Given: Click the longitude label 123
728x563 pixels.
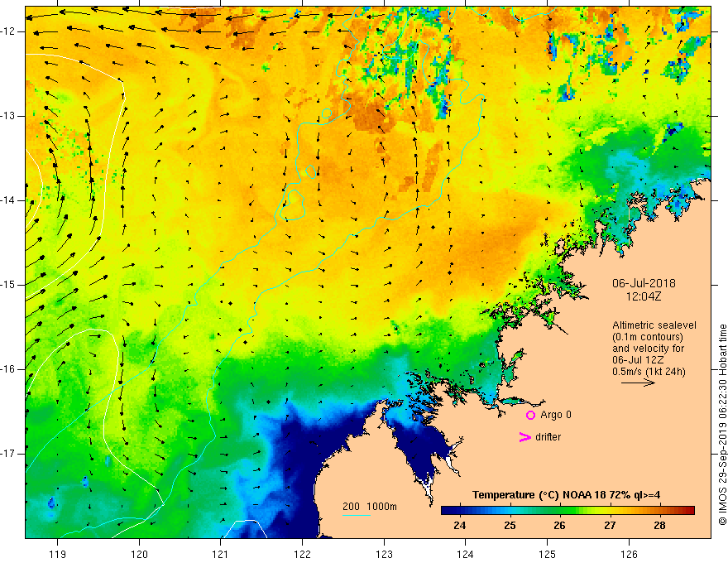Looking at the screenshot, I should 384,554.
